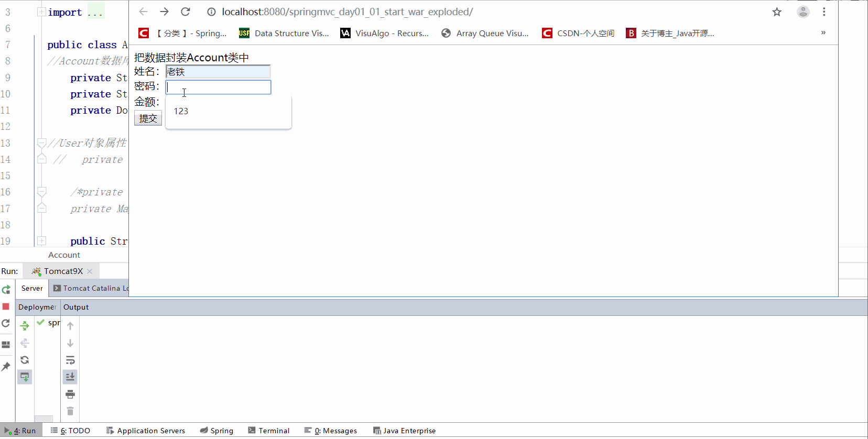Open the Terminal tool window
Image resolution: width=868 pixels, height=439 pixels.
click(x=269, y=431)
